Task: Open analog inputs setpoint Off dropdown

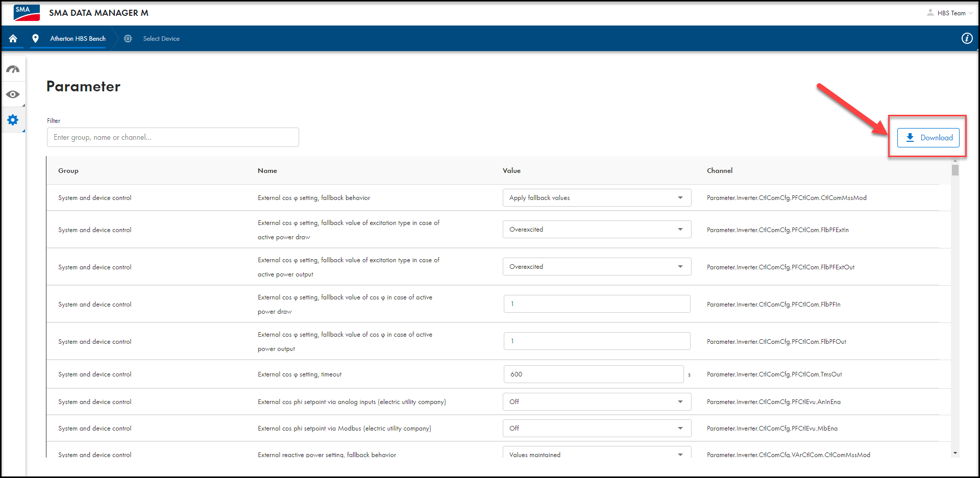Action: [597, 402]
